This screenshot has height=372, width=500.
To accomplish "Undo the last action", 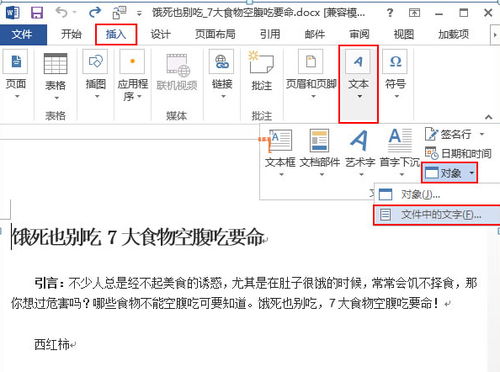I will click(x=61, y=12).
